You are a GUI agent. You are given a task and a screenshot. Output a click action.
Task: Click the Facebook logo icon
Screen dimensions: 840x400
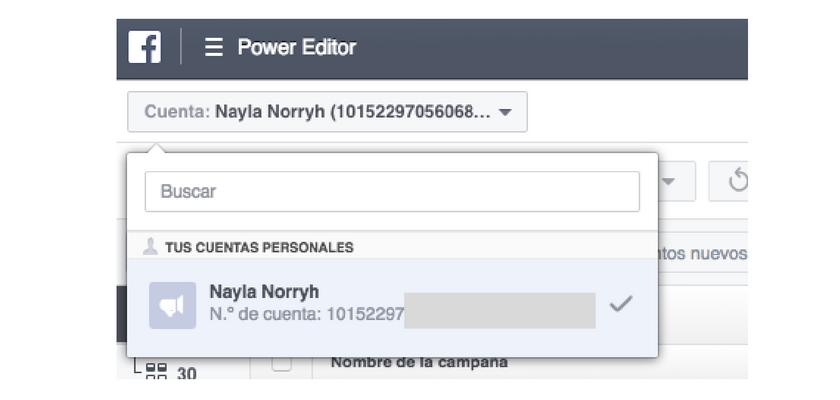(x=145, y=47)
